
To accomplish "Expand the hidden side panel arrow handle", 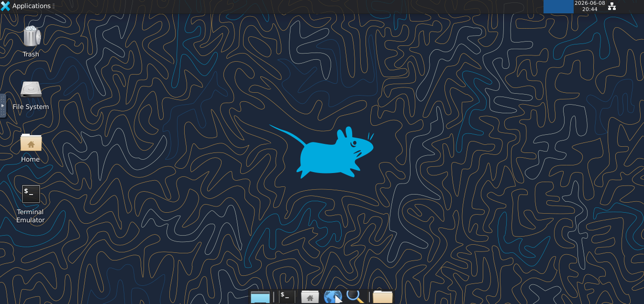I will tap(3, 106).
